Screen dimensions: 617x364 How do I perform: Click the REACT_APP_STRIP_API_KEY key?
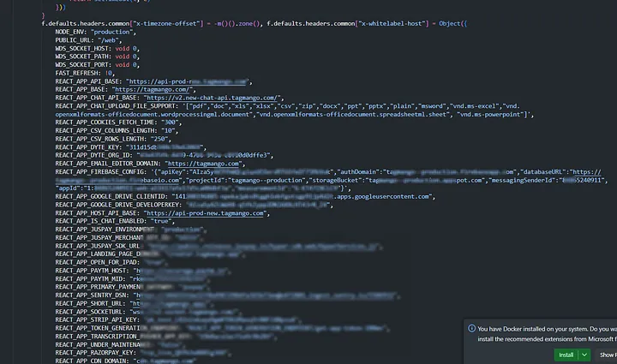tap(96, 320)
